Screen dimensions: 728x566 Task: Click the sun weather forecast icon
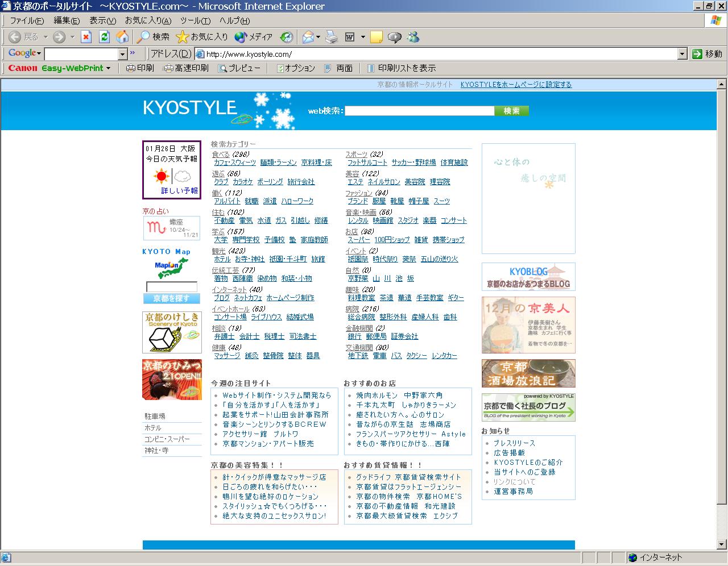[162, 176]
